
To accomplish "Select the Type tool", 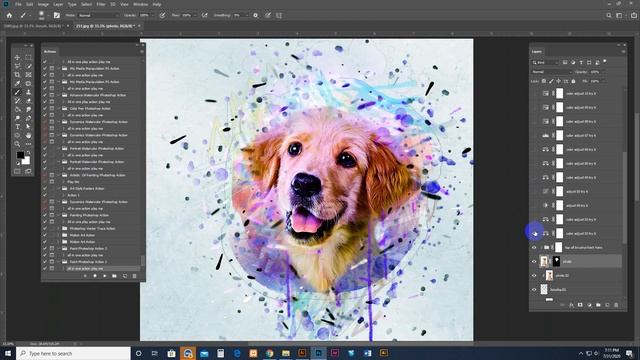I will pos(17,127).
